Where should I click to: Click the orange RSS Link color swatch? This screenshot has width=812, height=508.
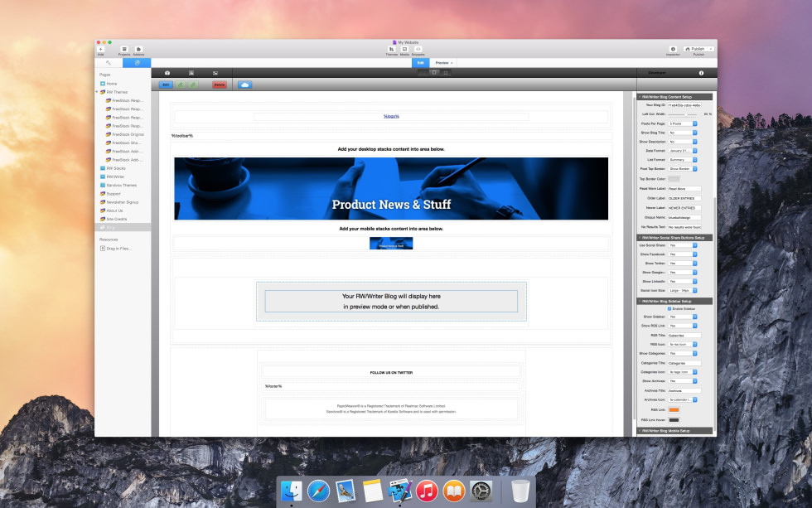click(673, 409)
